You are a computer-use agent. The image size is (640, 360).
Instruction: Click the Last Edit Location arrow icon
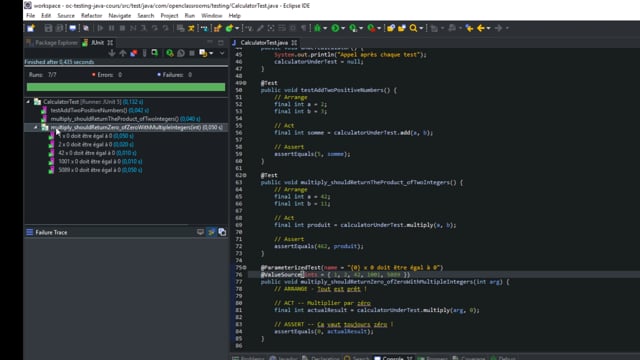tap(469, 28)
